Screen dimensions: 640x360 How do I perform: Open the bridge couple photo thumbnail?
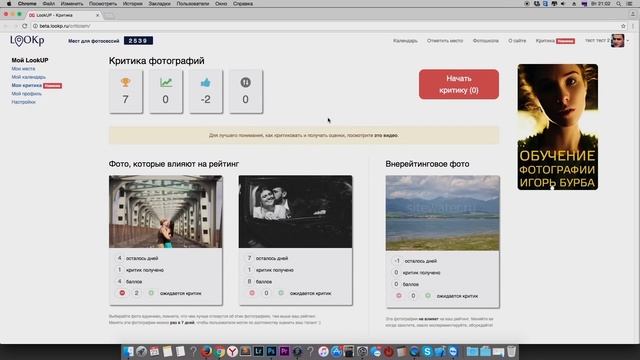pos(166,211)
